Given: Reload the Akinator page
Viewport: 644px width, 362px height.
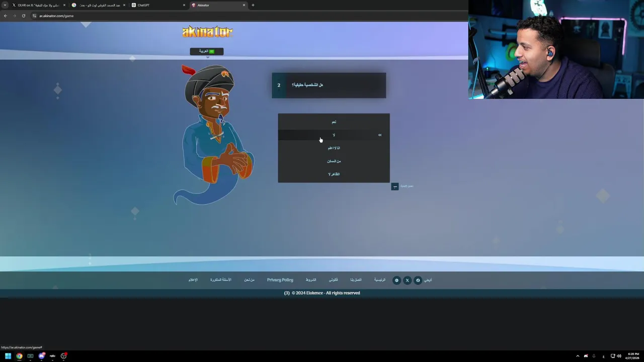Looking at the screenshot, I should click(x=23, y=16).
